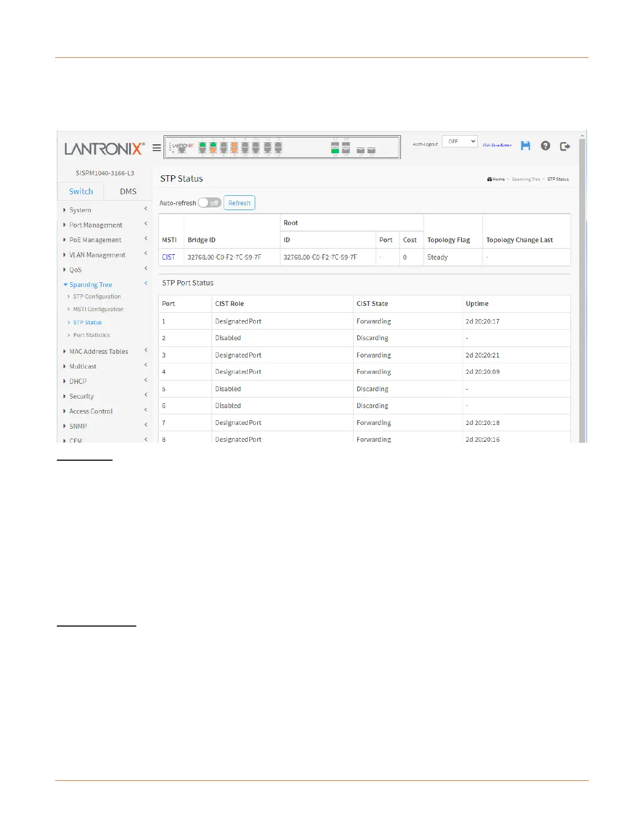
Task: Click the CIST State column header
Action: (x=372, y=303)
